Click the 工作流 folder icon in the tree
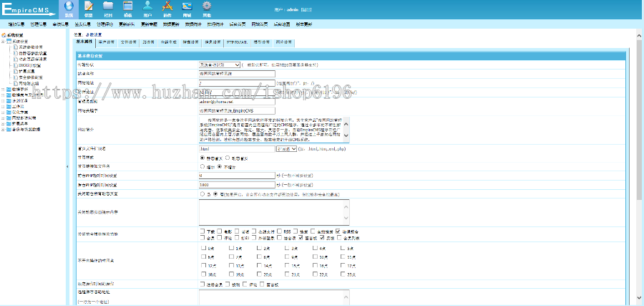This screenshot has width=644, height=306. point(9,106)
